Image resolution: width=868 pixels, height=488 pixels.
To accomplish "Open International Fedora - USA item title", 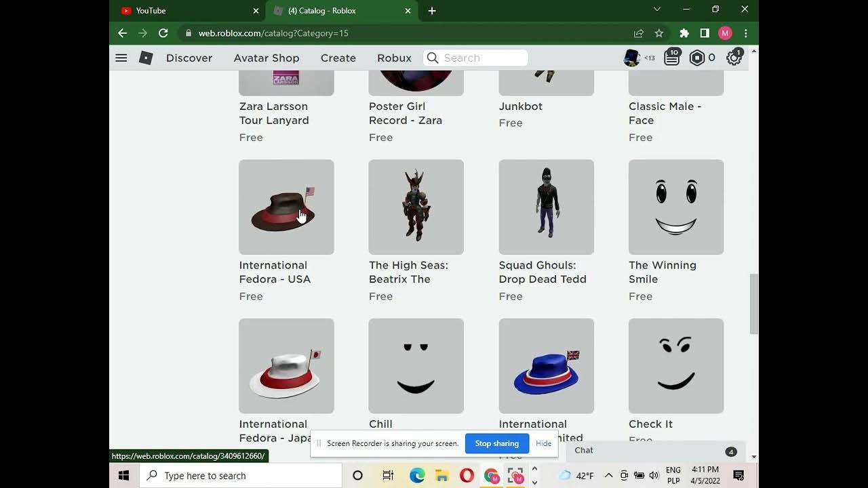I will tap(275, 272).
